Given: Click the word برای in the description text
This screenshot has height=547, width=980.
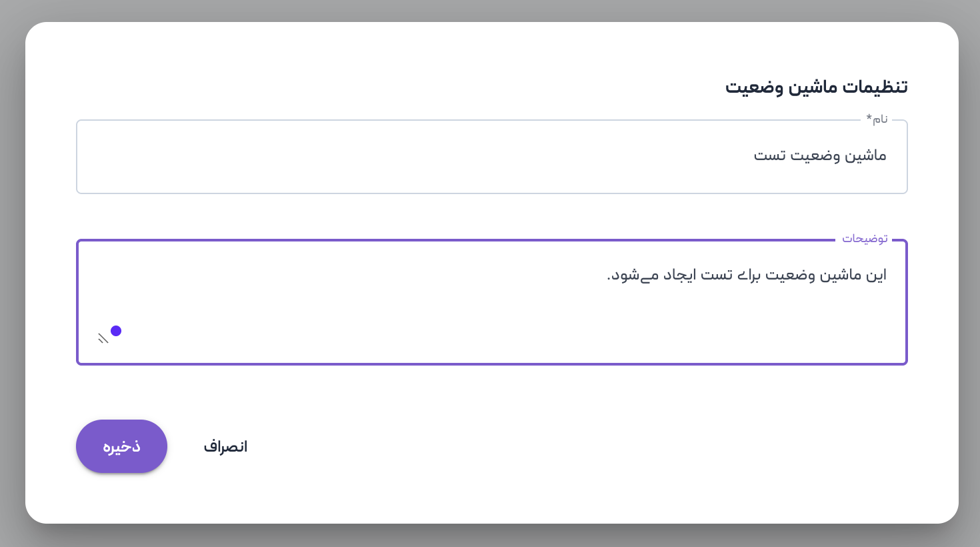Looking at the screenshot, I should [749, 276].
